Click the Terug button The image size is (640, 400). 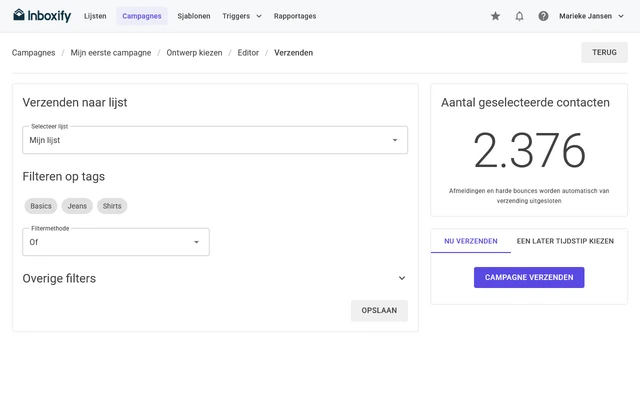click(604, 52)
